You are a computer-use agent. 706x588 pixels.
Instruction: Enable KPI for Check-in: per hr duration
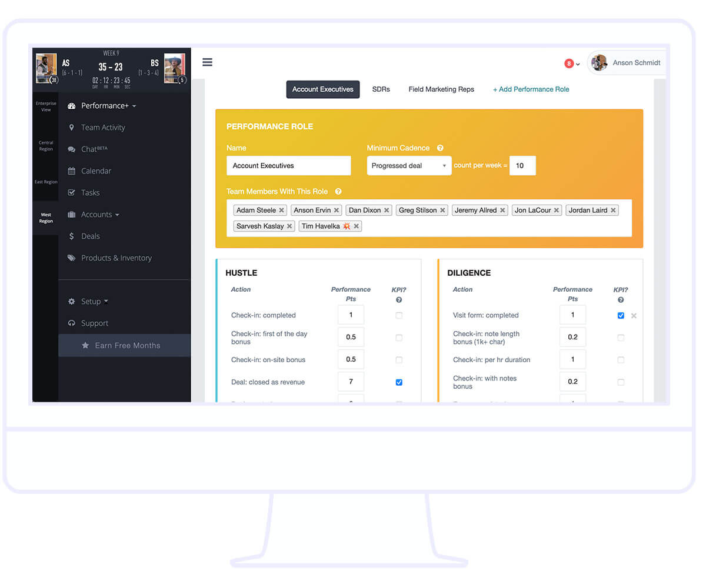[x=621, y=360]
